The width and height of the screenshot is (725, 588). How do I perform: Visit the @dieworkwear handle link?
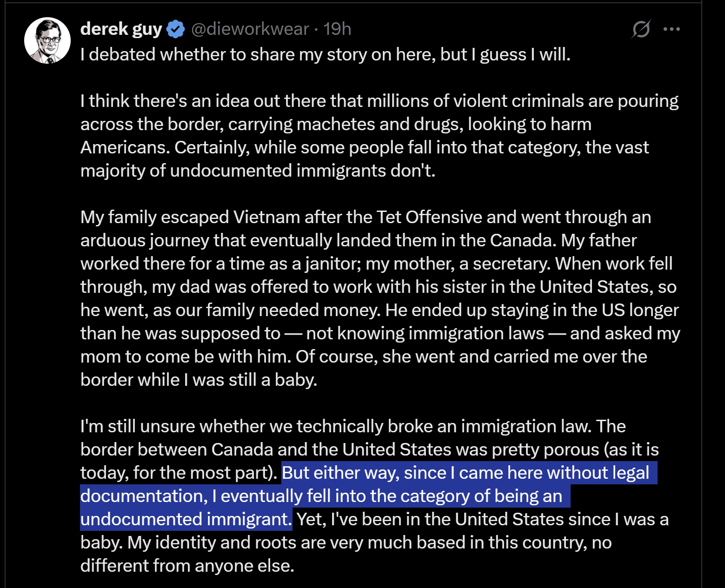[250, 29]
